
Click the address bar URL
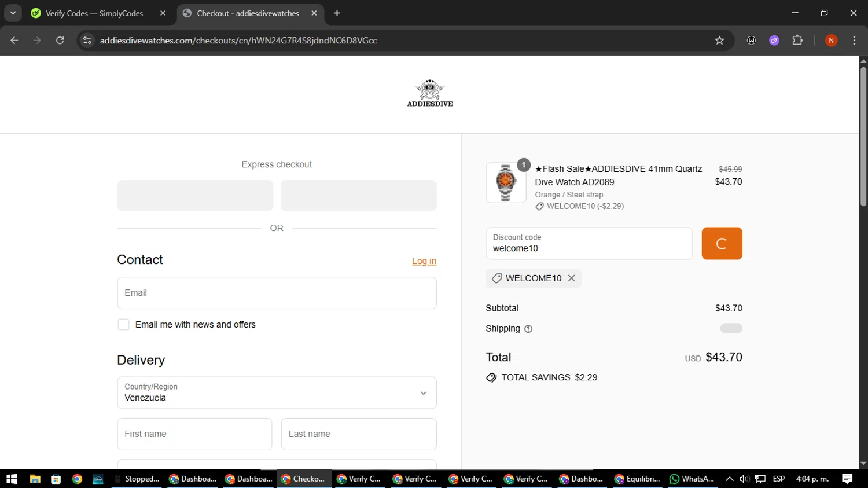(x=238, y=41)
